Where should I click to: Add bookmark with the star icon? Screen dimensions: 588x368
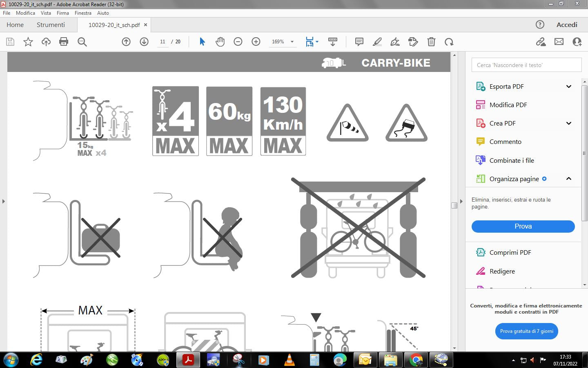click(28, 42)
